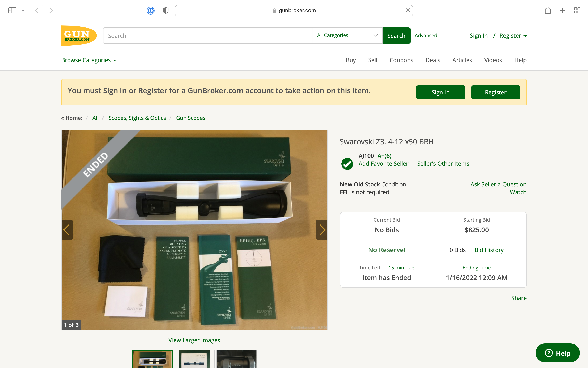Viewport: 588px width, 368px height.
Task: Open the 15 min rule link
Action: (x=401, y=267)
